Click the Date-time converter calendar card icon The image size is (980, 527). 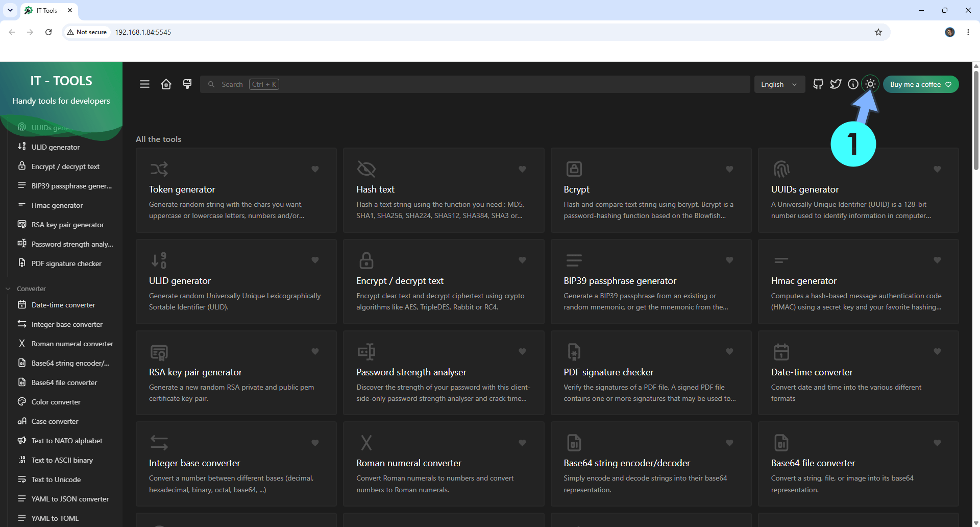click(x=781, y=352)
